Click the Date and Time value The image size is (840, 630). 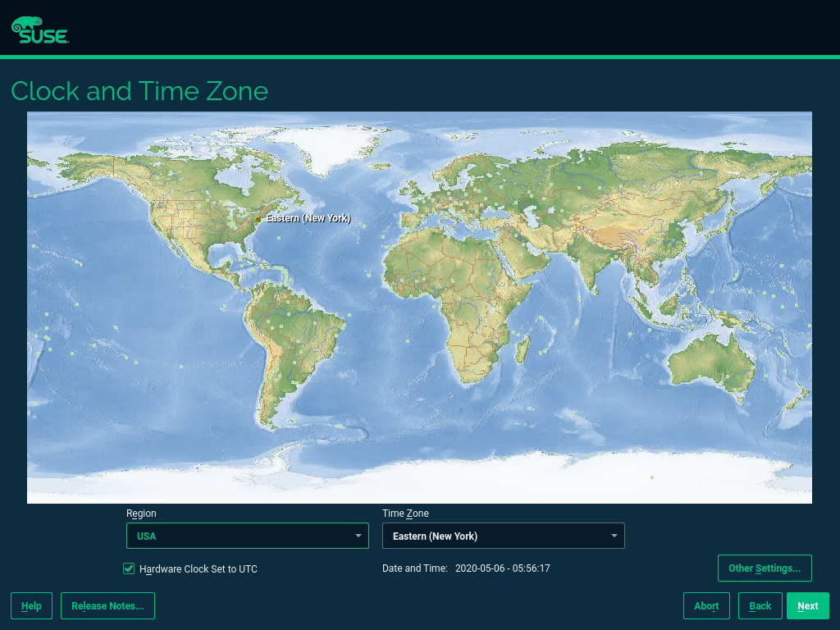[502, 568]
